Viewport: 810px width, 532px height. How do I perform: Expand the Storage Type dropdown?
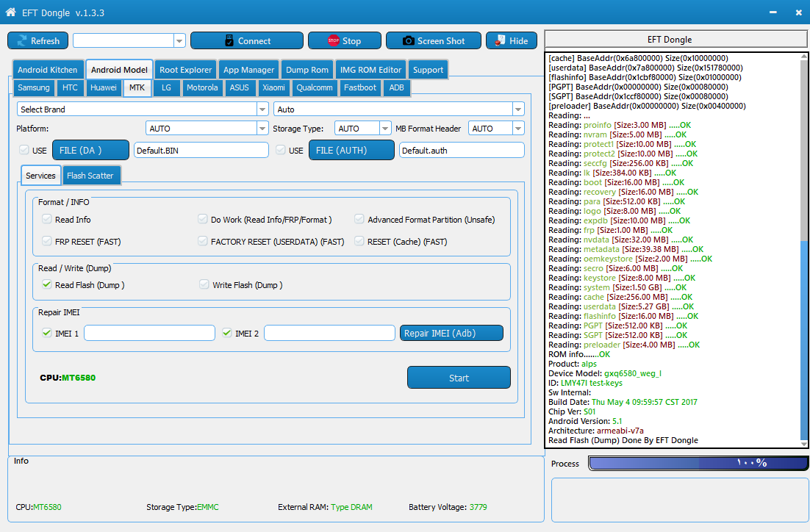[385, 128]
